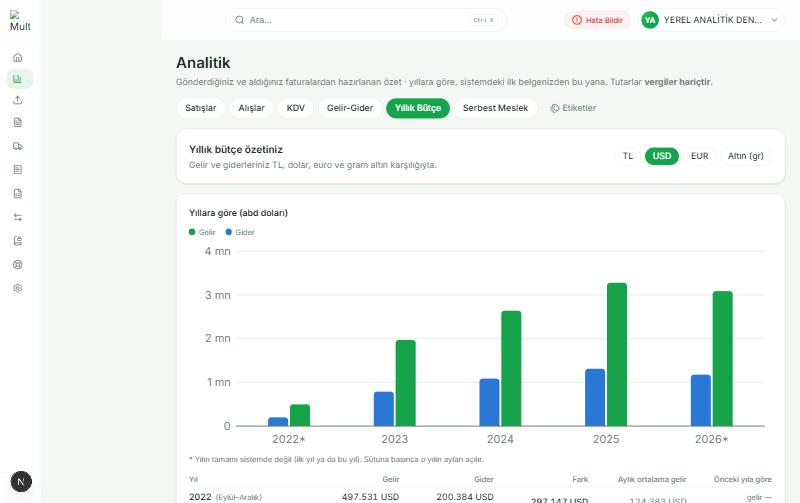Expand the YEREL ANALİTİK DEN... account dropdown
Image resolution: width=800 pixels, height=503 pixels.
click(x=712, y=20)
